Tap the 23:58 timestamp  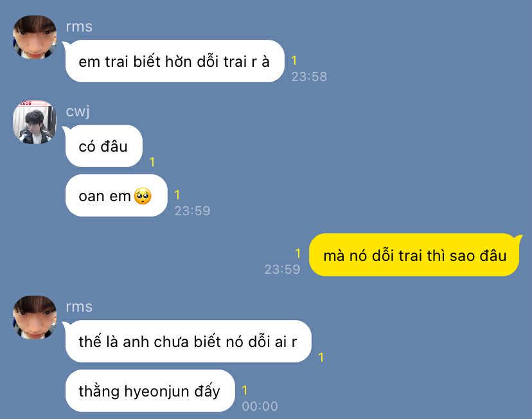point(309,76)
